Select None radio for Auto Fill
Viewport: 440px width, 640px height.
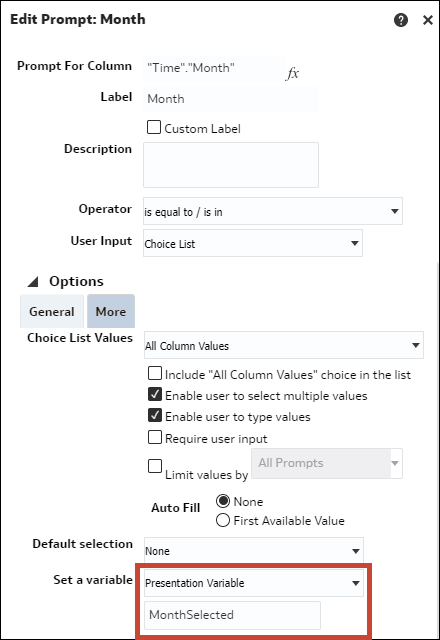[223, 501]
